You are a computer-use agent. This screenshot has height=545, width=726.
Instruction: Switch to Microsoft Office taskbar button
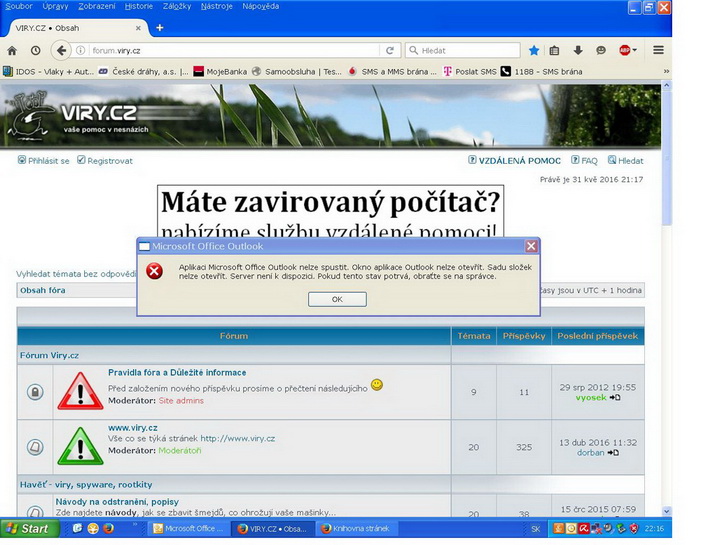pyautogui.click(x=189, y=528)
